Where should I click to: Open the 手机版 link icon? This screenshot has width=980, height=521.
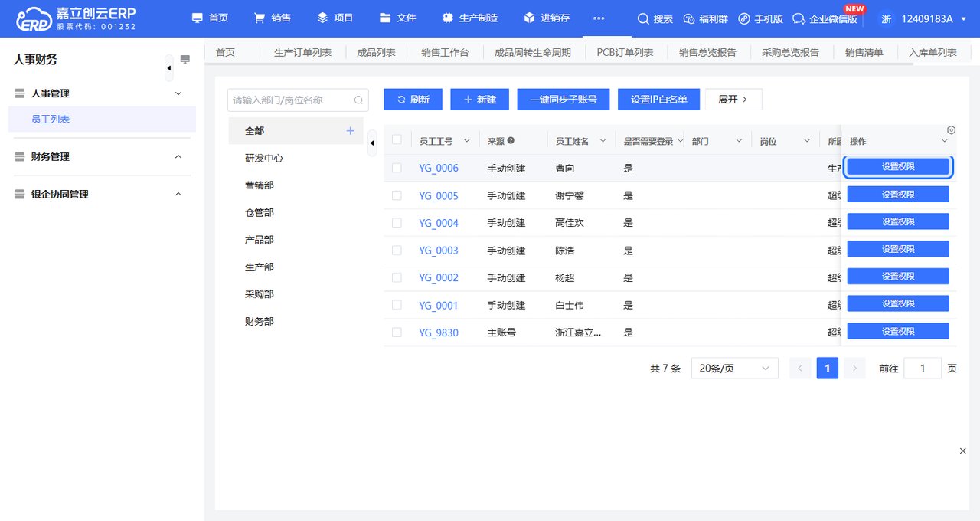coord(743,18)
